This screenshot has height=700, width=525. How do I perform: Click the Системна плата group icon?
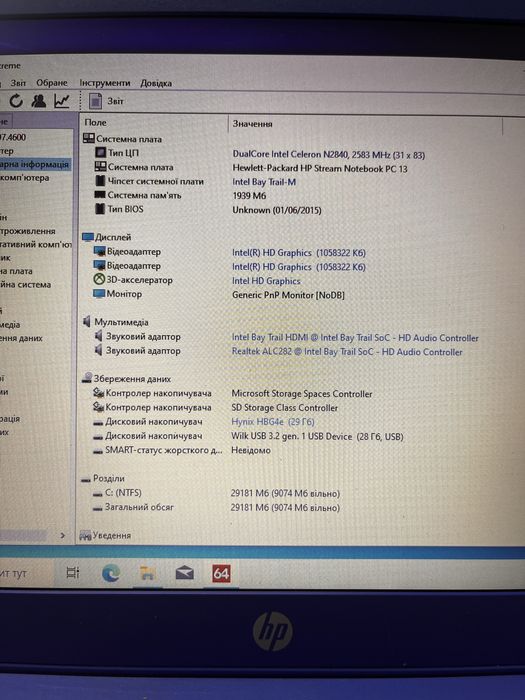tap(89, 138)
